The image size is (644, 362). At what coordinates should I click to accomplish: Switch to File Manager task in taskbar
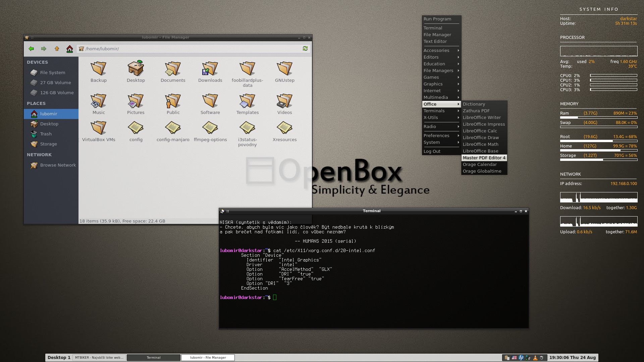(208, 358)
